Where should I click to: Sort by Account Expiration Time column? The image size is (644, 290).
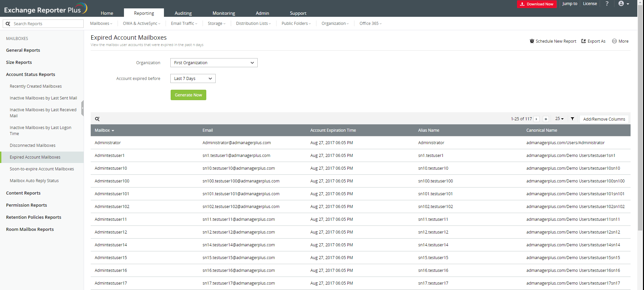click(333, 130)
